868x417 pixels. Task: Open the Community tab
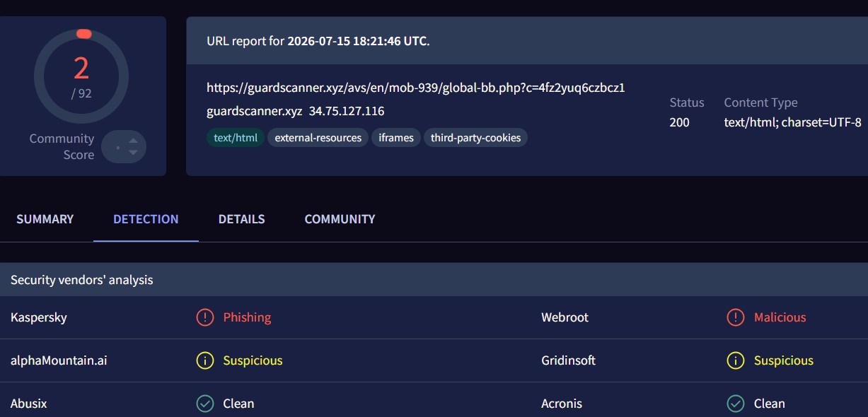pyautogui.click(x=340, y=219)
